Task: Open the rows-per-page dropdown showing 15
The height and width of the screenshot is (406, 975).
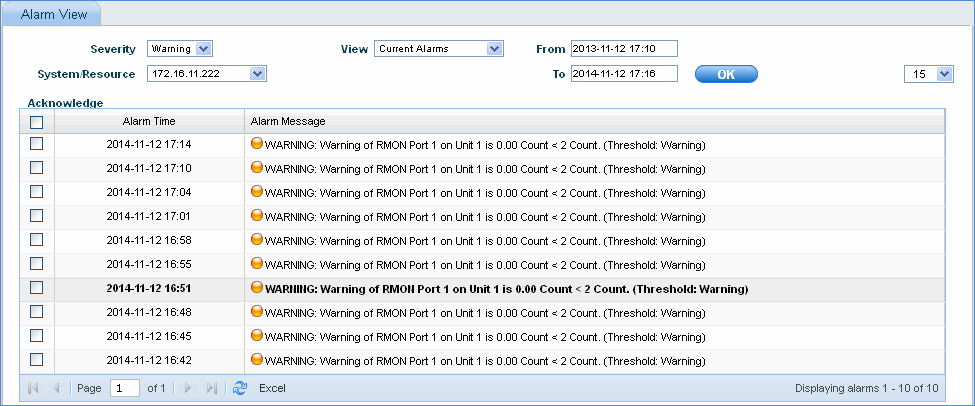Action: tap(929, 74)
